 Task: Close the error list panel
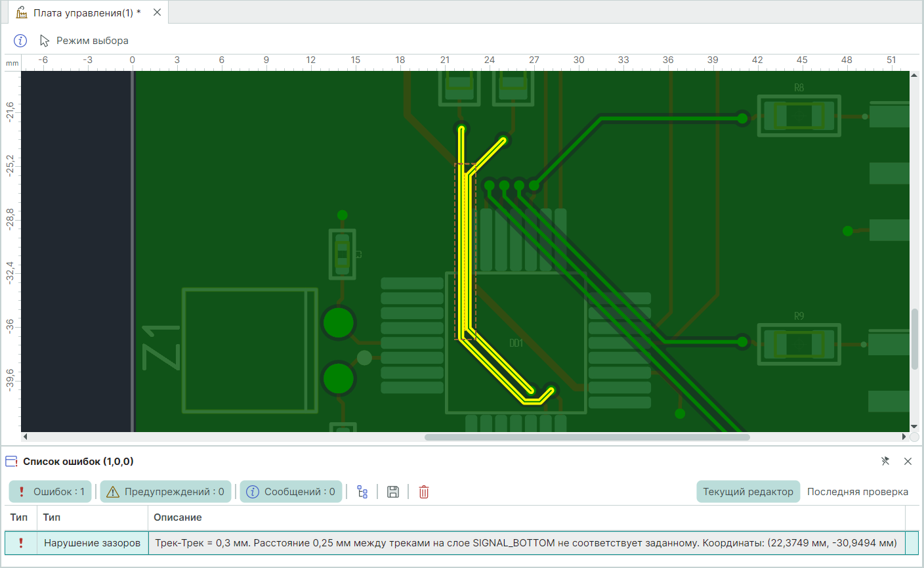[908, 462]
